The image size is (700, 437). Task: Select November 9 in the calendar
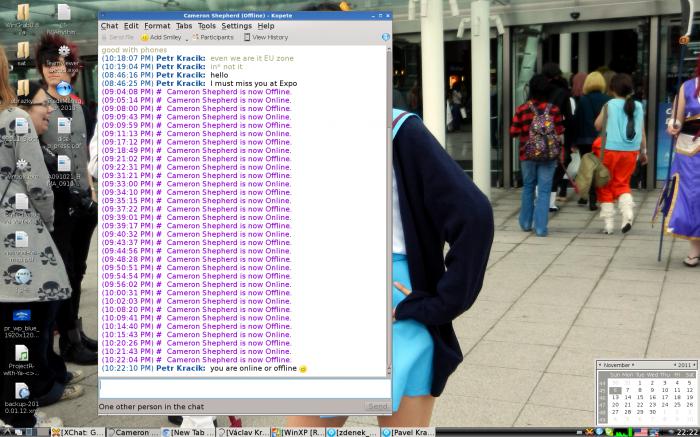pyautogui.click(x=652, y=390)
